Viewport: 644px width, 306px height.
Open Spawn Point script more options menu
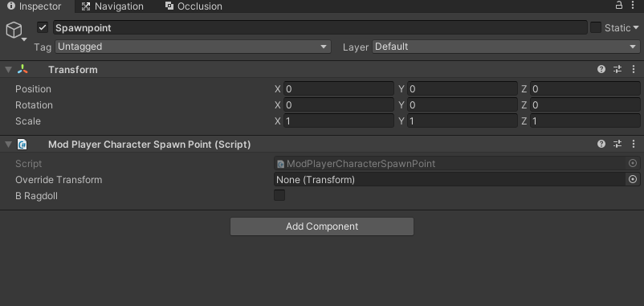tap(634, 144)
